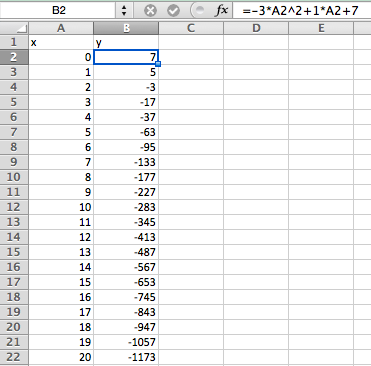Image resolution: width=371 pixels, height=366 pixels.
Task: Click the round formula builder toggle button
Action: [x=199, y=11]
